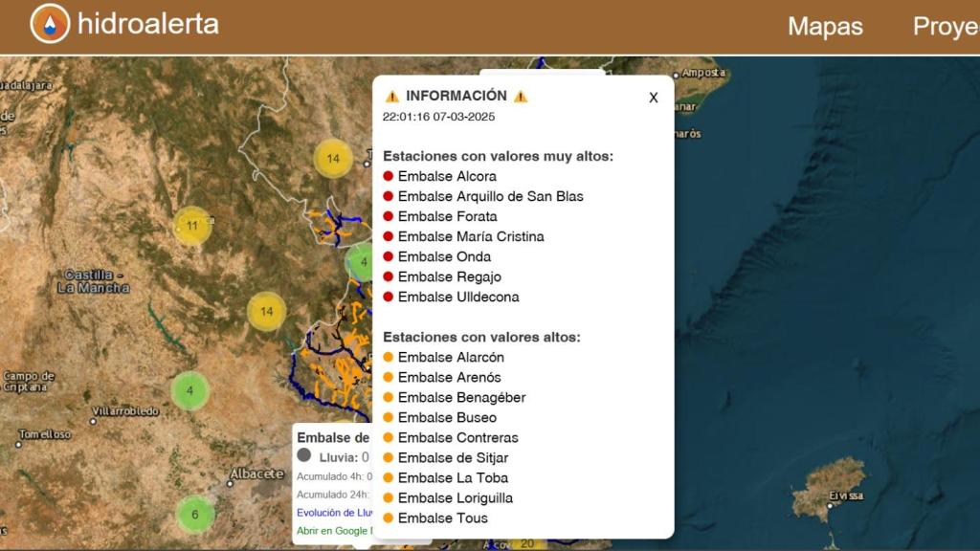
Task: Click the gray Lluvia dot in station popup
Action: click(303, 455)
